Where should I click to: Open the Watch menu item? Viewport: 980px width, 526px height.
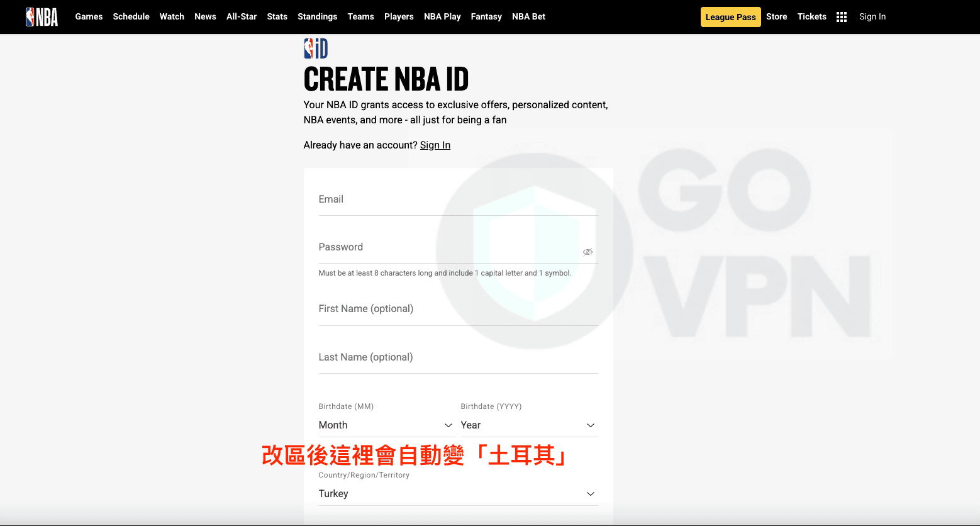pos(172,17)
